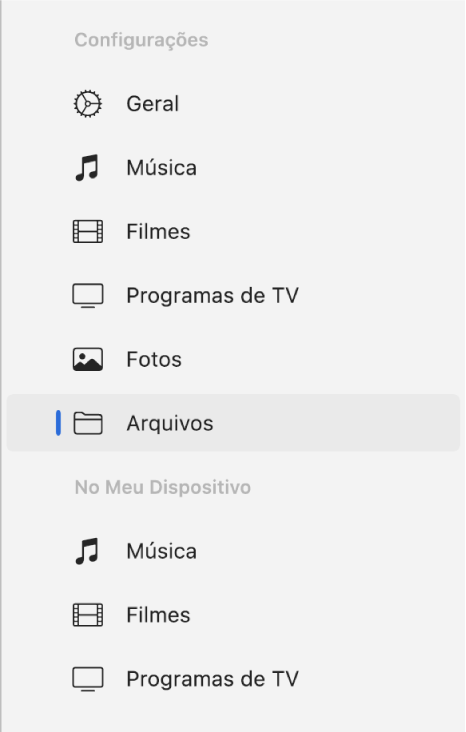Click the Arquivos folder icon
466x732 pixels.
pyautogui.click(x=87, y=423)
